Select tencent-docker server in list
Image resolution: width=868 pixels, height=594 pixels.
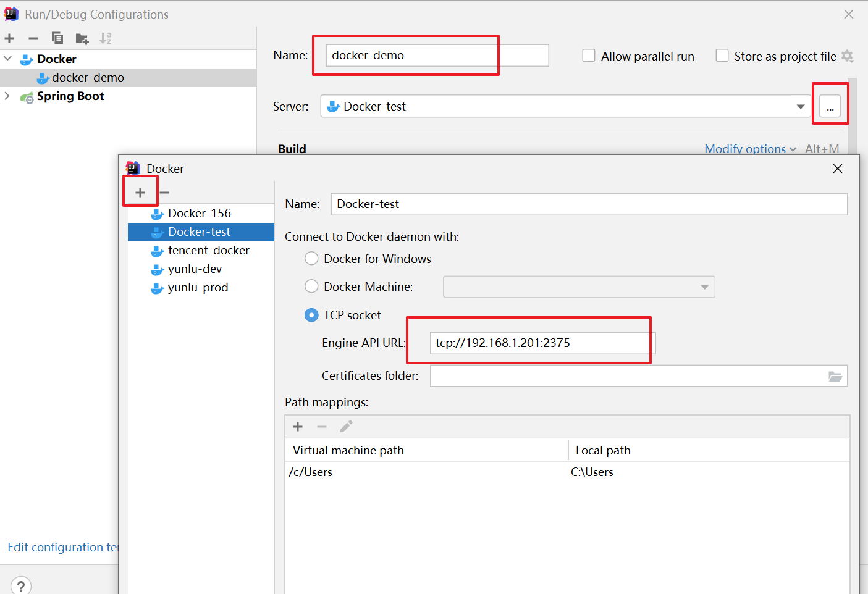201,250
